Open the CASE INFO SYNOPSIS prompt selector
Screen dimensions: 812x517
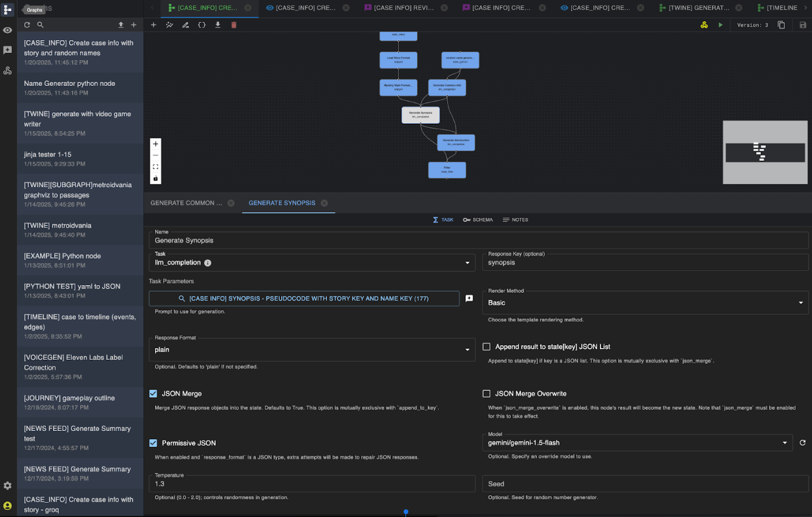(x=305, y=299)
